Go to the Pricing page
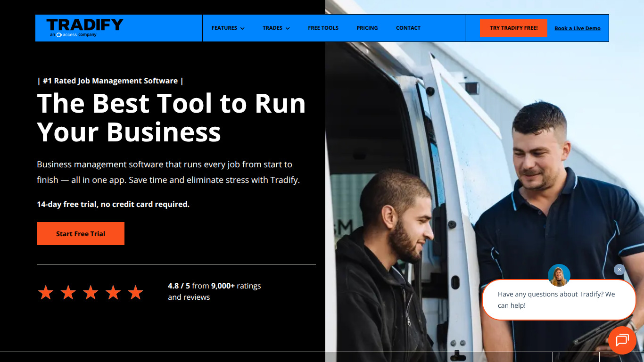Screen dimensions: 644x362 [x=367, y=28]
